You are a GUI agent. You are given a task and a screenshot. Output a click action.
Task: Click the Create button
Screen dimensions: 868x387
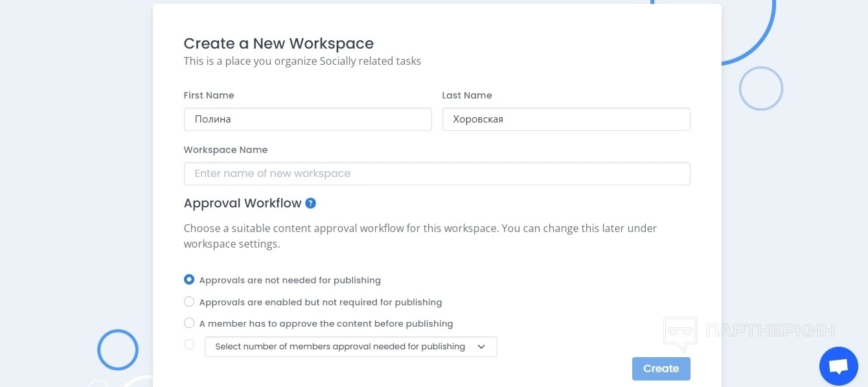pos(661,369)
